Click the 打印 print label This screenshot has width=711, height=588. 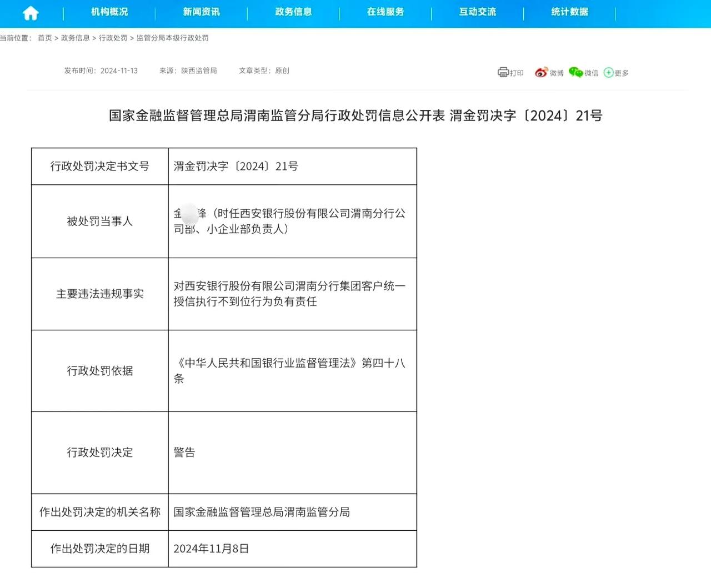(517, 73)
